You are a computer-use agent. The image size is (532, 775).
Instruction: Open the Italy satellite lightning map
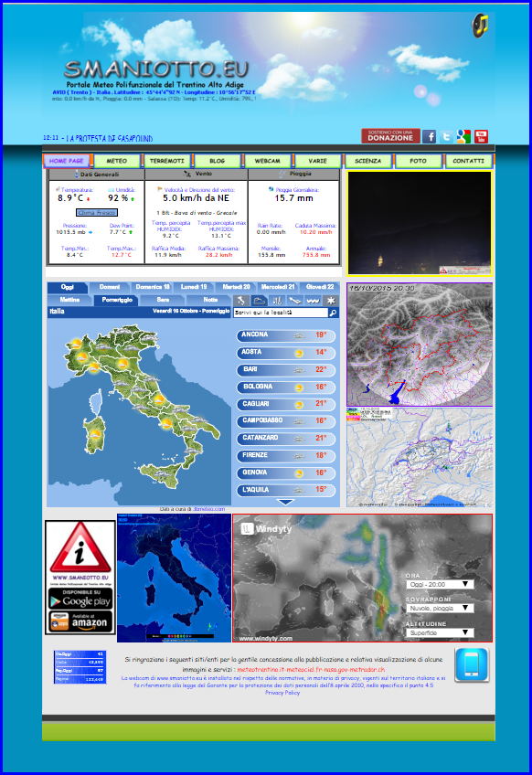[174, 578]
